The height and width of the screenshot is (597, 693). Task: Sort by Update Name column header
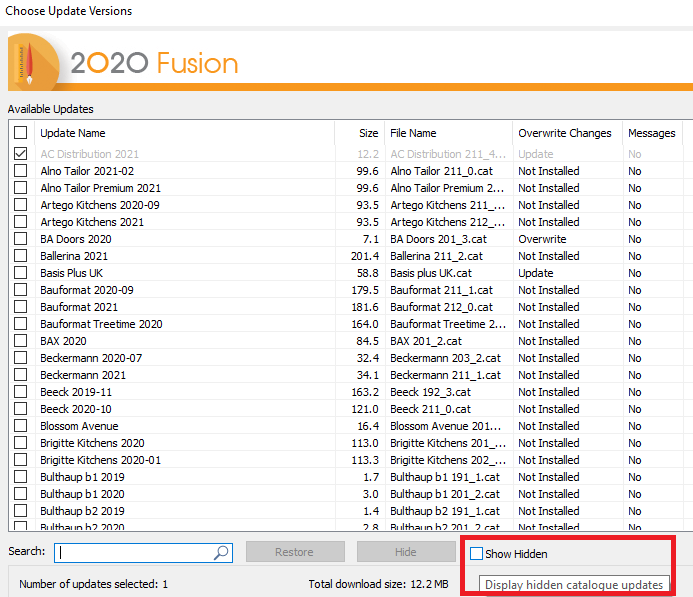[x=73, y=133]
